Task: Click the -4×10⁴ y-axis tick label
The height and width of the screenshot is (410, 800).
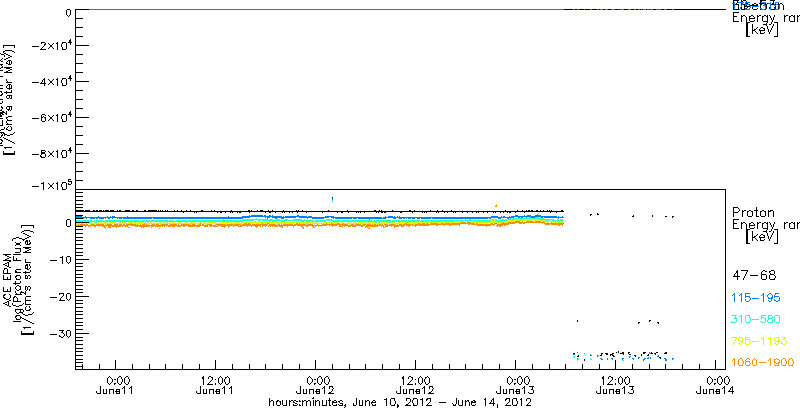Action: click(x=51, y=81)
